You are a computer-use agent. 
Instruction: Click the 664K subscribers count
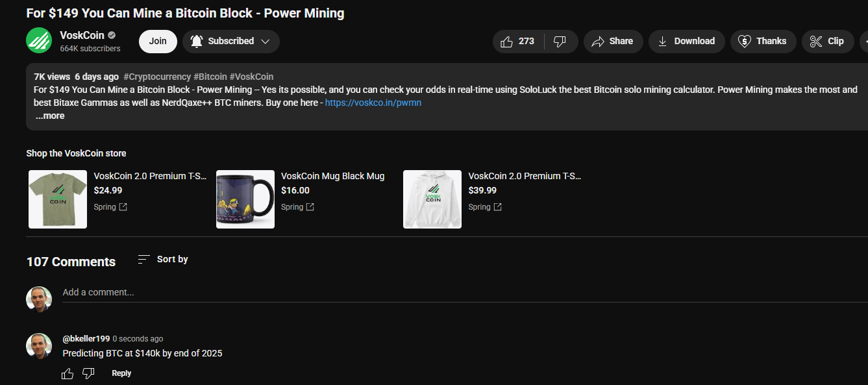point(90,49)
